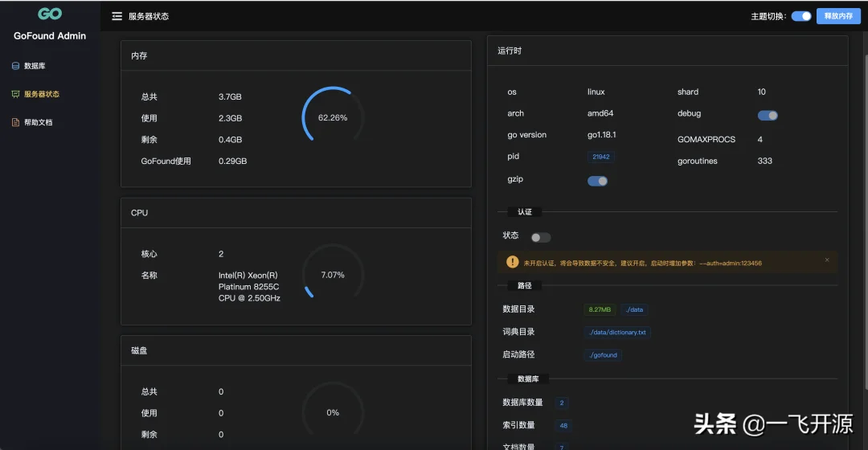Turn off the gzip switch
868x450 pixels.
[597, 181]
